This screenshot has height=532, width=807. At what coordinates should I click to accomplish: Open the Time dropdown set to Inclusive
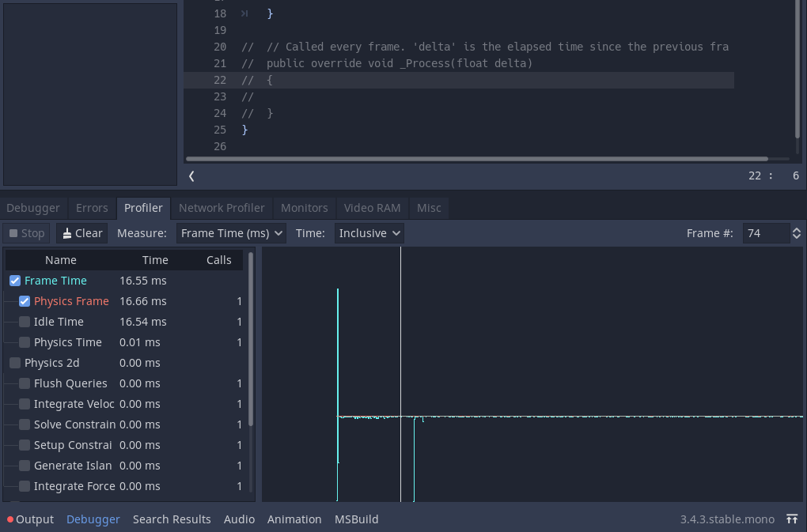(x=369, y=233)
